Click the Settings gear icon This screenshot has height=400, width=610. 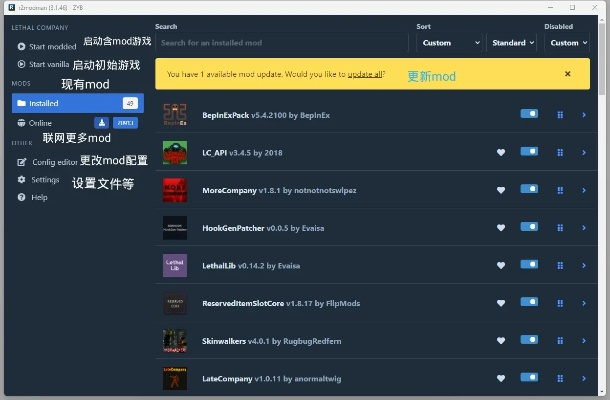click(x=21, y=179)
